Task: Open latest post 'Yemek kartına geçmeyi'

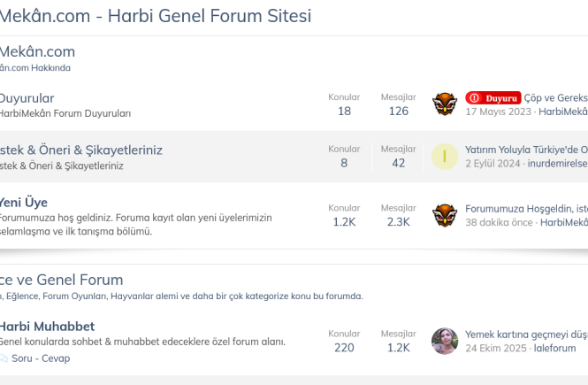Action: [526, 334]
